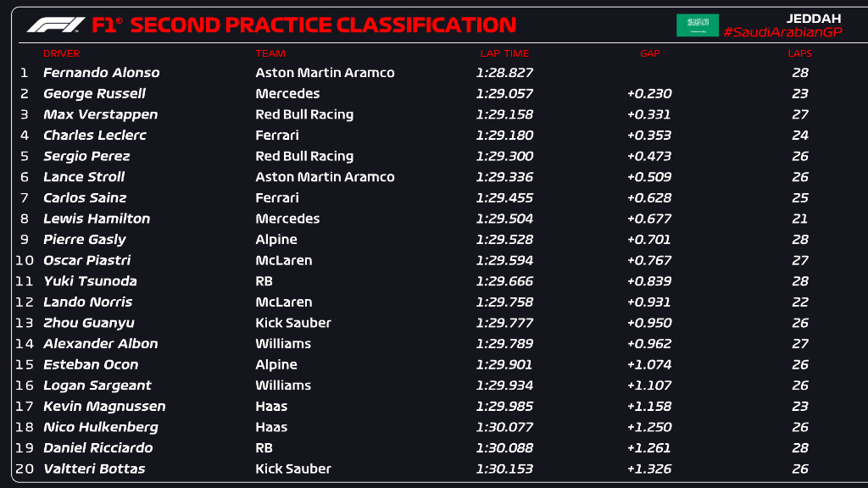The height and width of the screenshot is (488, 868).
Task: Click the F1 logo in header
Action: point(56,25)
